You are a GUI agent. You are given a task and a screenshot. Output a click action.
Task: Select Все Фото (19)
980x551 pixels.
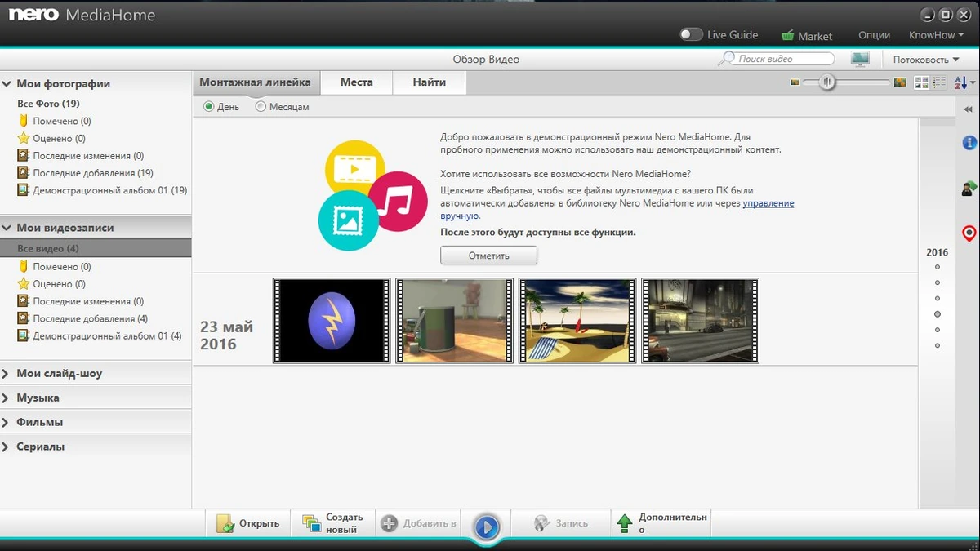pos(48,104)
